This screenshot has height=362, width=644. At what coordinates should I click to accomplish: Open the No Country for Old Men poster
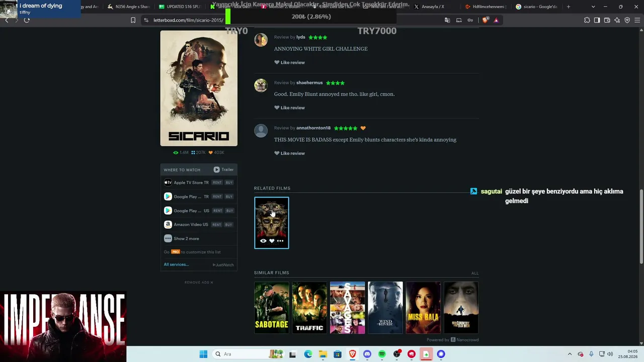[461, 308]
